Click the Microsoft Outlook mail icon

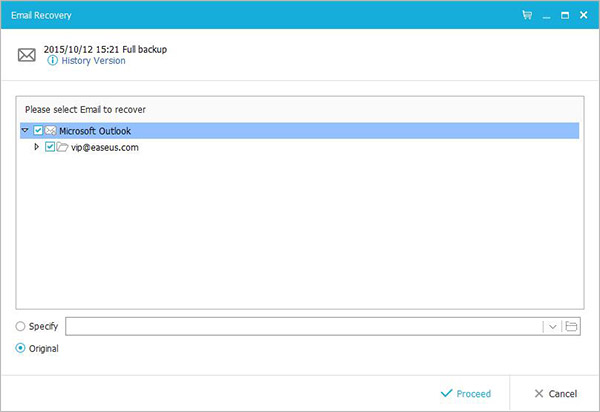tap(51, 131)
